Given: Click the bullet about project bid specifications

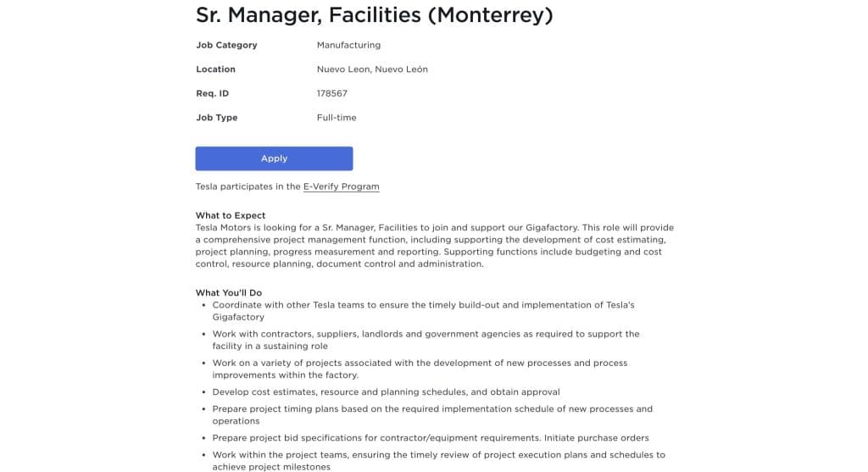Looking at the screenshot, I should [431, 438].
